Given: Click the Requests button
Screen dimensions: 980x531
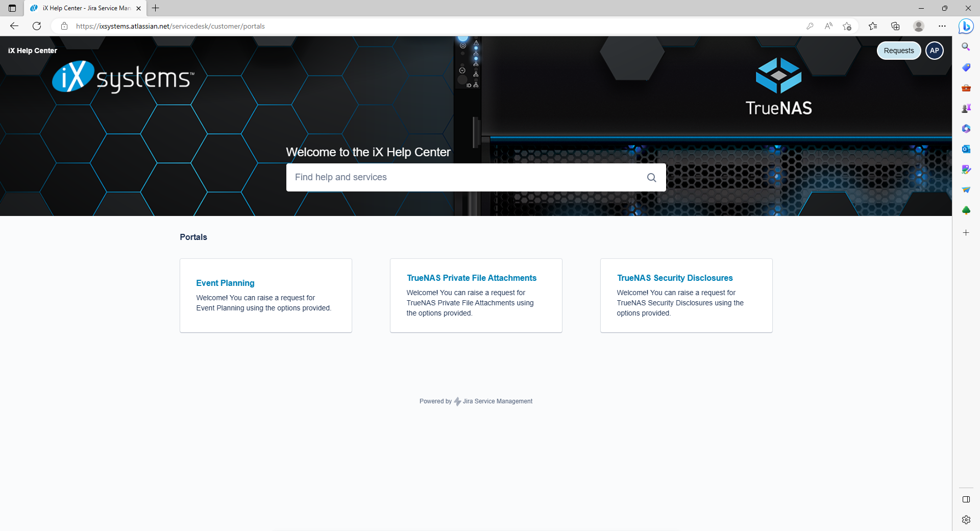Looking at the screenshot, I should (898, 51).
